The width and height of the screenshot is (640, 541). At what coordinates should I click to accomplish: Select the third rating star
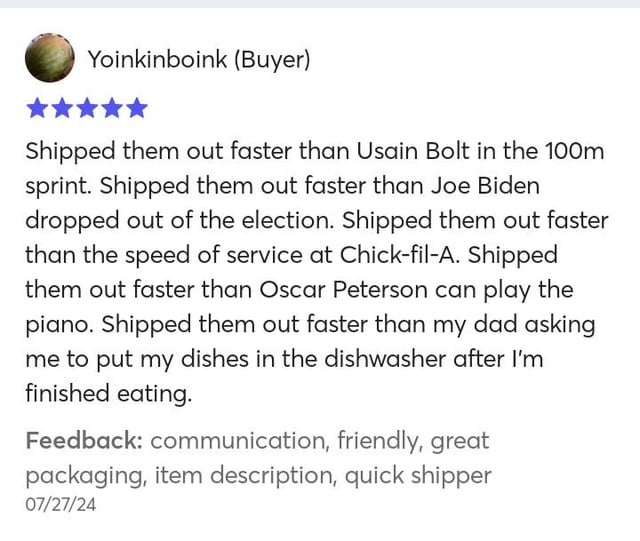point(87,108)
